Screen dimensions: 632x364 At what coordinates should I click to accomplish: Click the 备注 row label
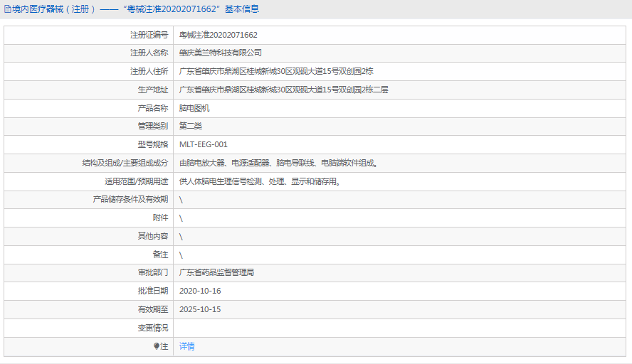[160, 255]
